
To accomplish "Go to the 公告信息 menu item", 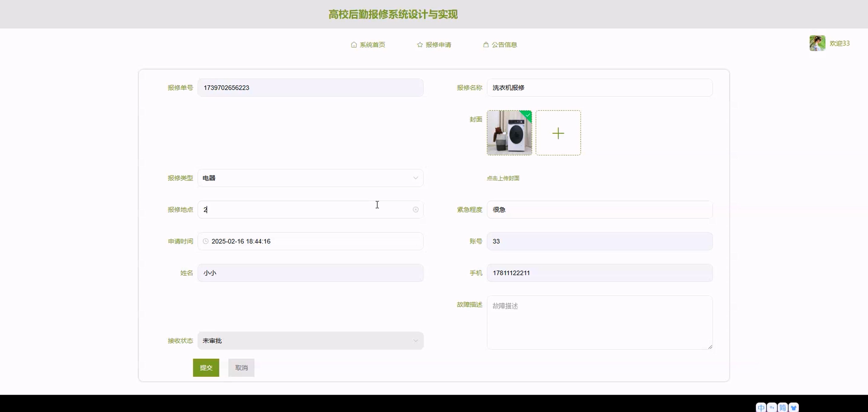I will click(x=504, y=45).
